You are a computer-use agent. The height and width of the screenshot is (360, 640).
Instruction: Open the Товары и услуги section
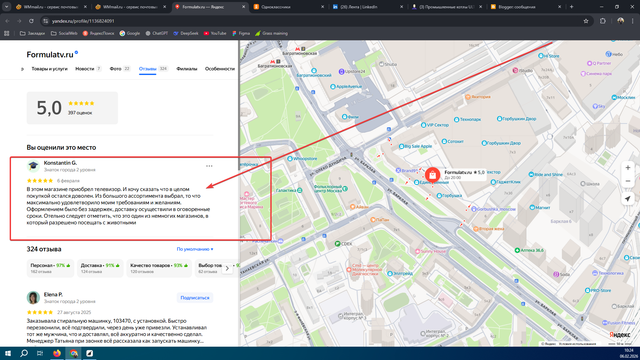[x=49, y=69]
